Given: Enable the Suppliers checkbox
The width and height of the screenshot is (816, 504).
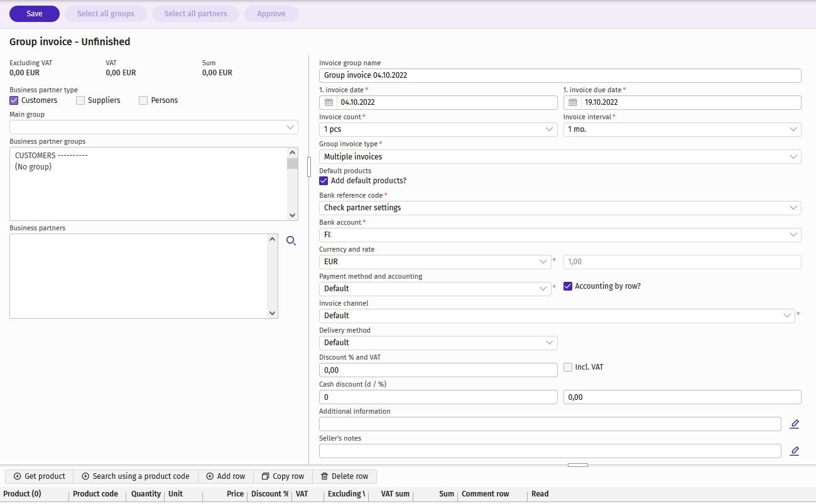Looking at the screenshot, I should click(x=80, y=100).
